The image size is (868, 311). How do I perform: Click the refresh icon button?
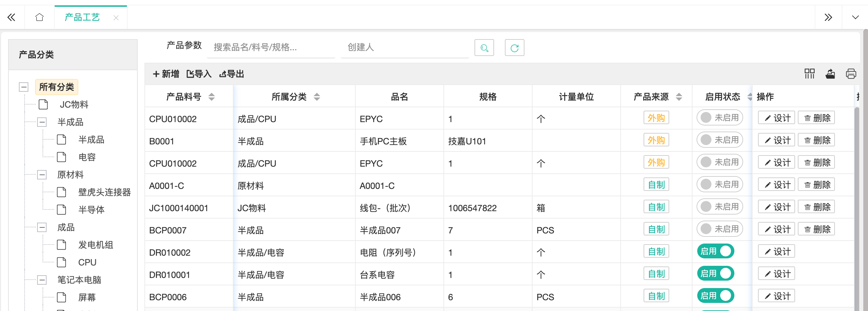[514, 48]
